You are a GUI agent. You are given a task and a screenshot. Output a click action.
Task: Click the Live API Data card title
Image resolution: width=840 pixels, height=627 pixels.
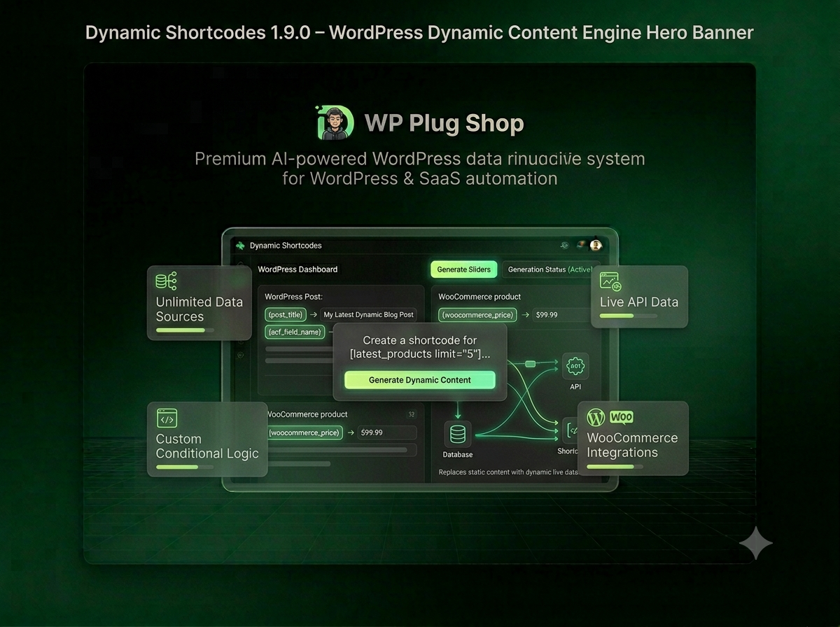point(639,302)
